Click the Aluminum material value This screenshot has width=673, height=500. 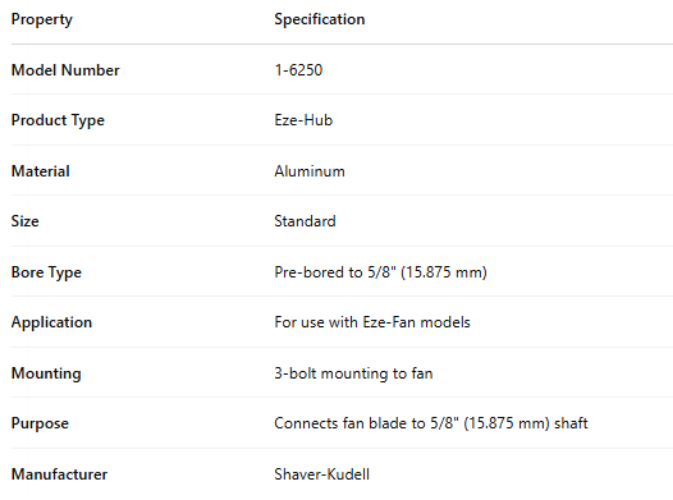click(309, 171)
